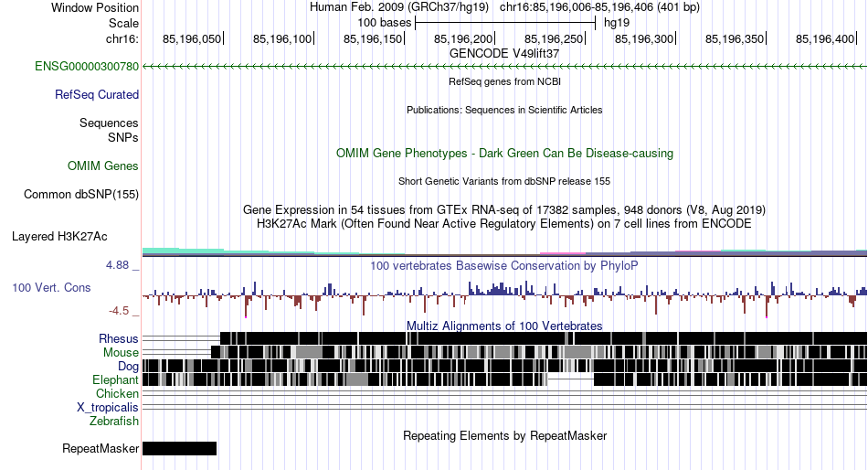Select the OMIM Genes track label
The width and height of the screenshot is (868, 470).
click(103, 166)
